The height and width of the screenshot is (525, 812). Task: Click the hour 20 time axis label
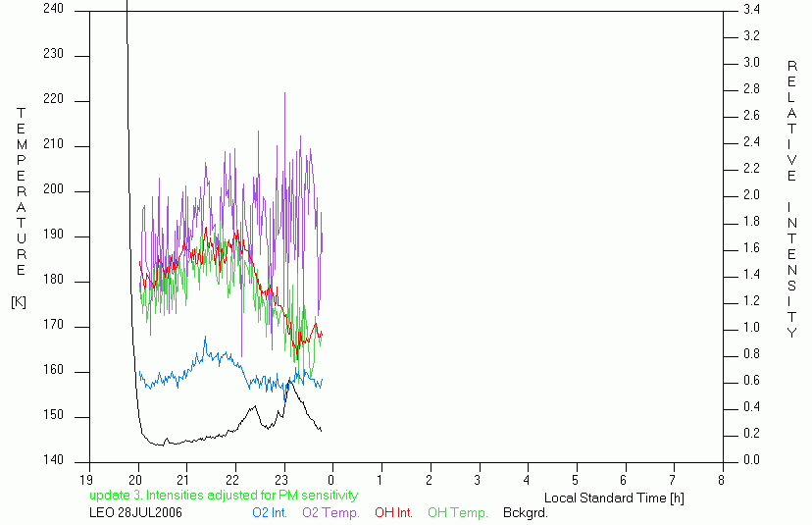[x=135, y=480]
